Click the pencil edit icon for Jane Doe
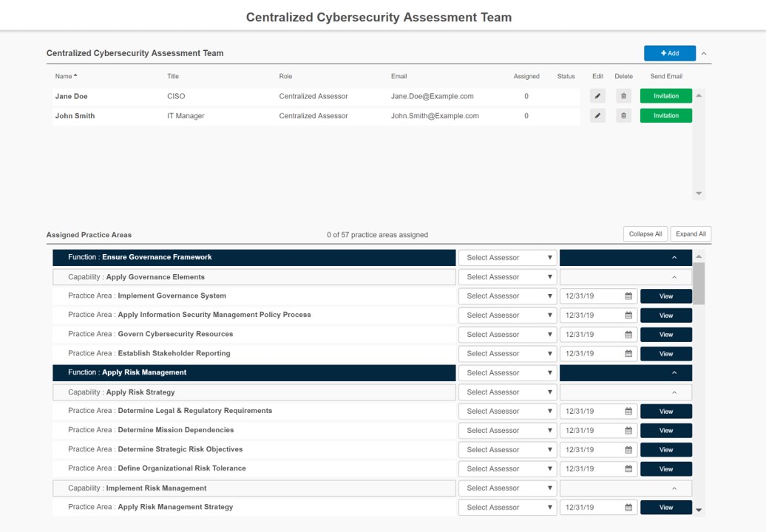This screenshot has width=766, height=532. 597,96
